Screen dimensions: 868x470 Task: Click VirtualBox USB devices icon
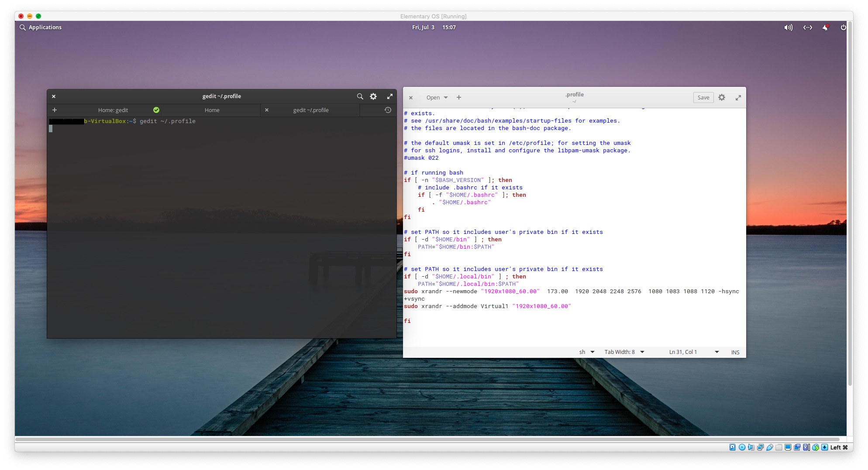tap(770, 447)
